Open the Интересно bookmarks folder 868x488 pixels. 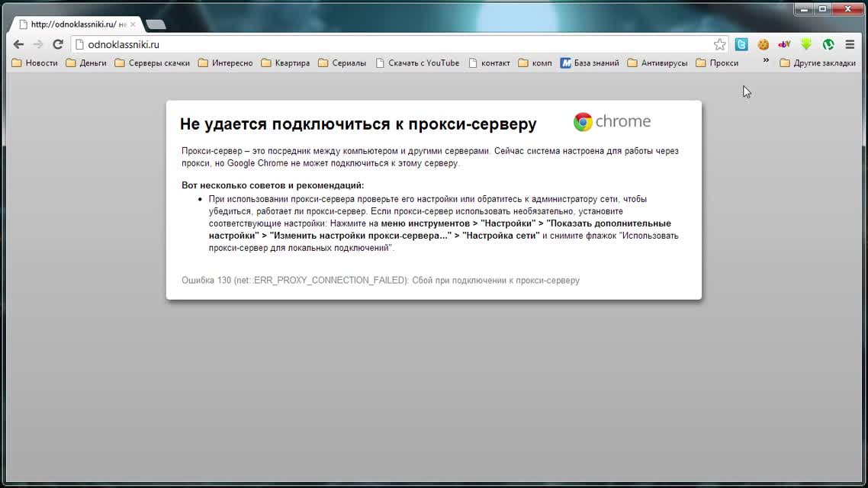tap(226, 63)
